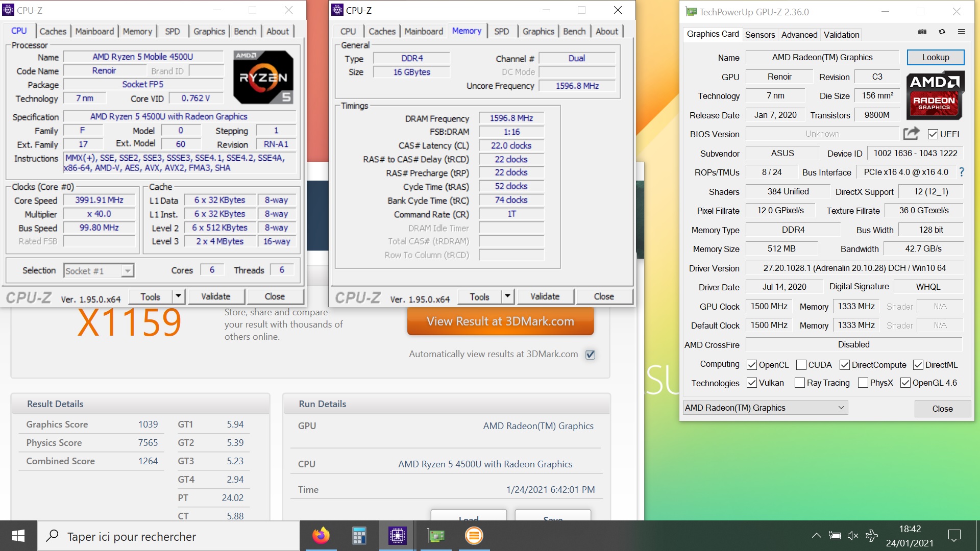Toggle DirectCompute checkbox
Screen dimensions: 980x551
(x=845, y=365)
